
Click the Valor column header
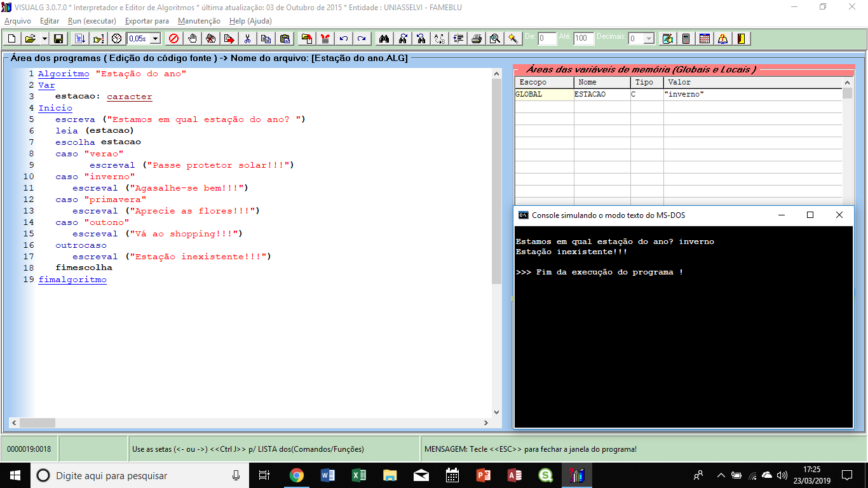click(x=753, y=83)
